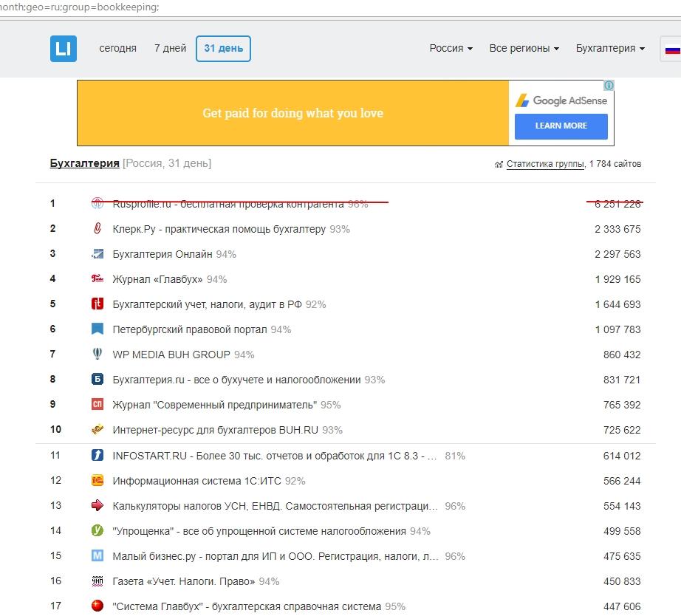This screenshot has height=616, width=681.
Task: Click the Google AdSense logo in the ad
Action: (x=561, y=100)
